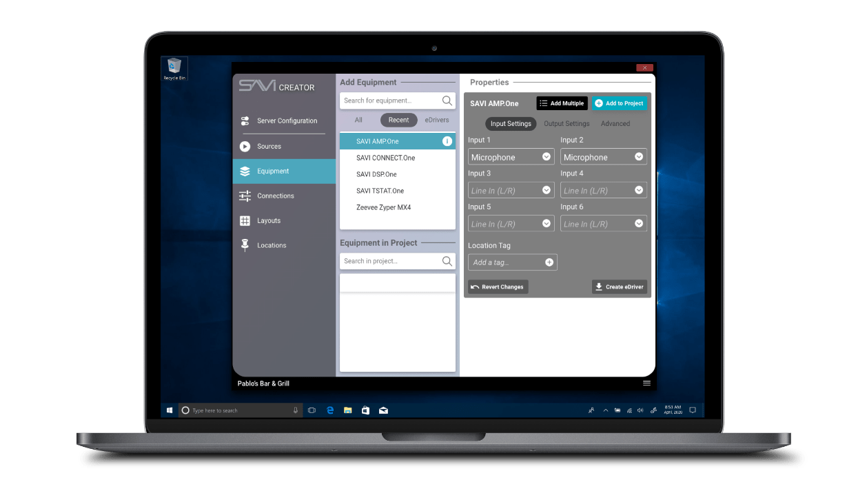
Task: Open the hamburger menu beside Pablo's Bar & Grill
Action: point(646,383)
